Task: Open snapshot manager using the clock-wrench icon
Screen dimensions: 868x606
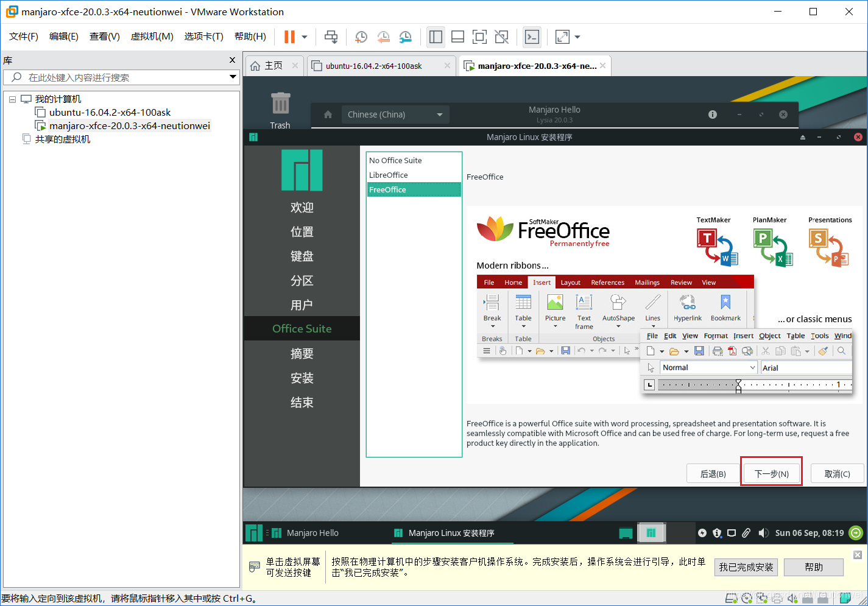Action: [x=406, y=37]
